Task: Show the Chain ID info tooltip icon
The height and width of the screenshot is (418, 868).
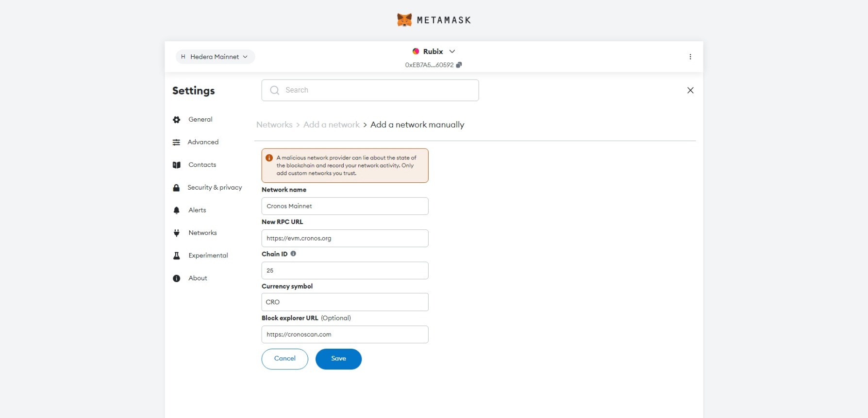Action: tap(293, 254)
